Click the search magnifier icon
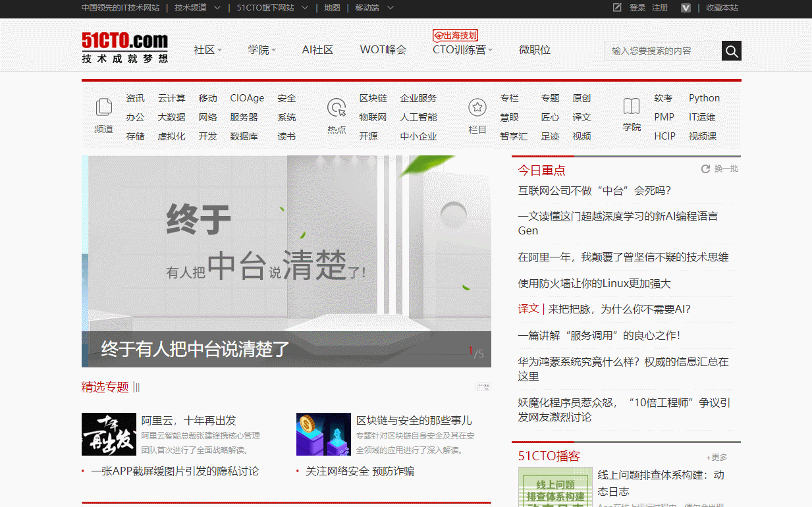This screenshot has width=812, height=507. [x=731, y=50]
